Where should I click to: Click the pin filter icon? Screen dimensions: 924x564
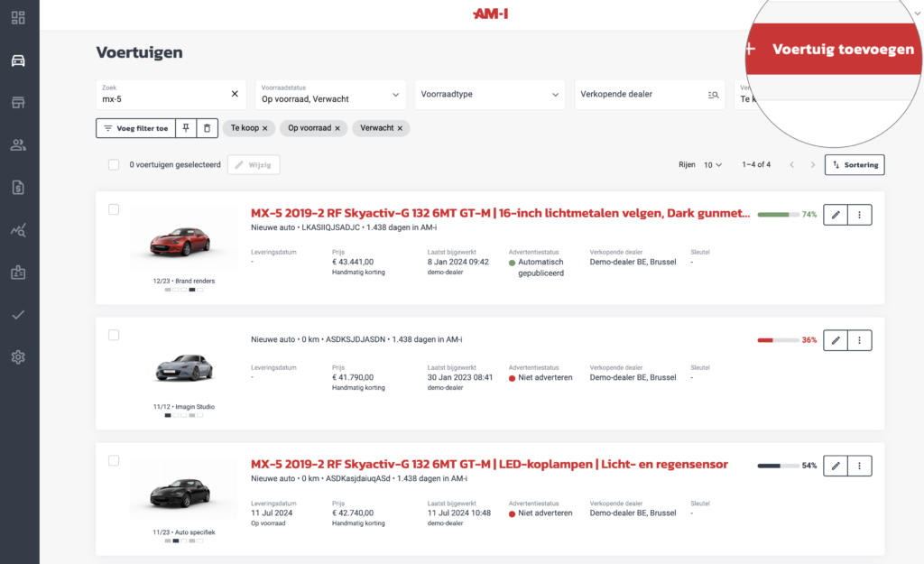click(x=185, y=128)
